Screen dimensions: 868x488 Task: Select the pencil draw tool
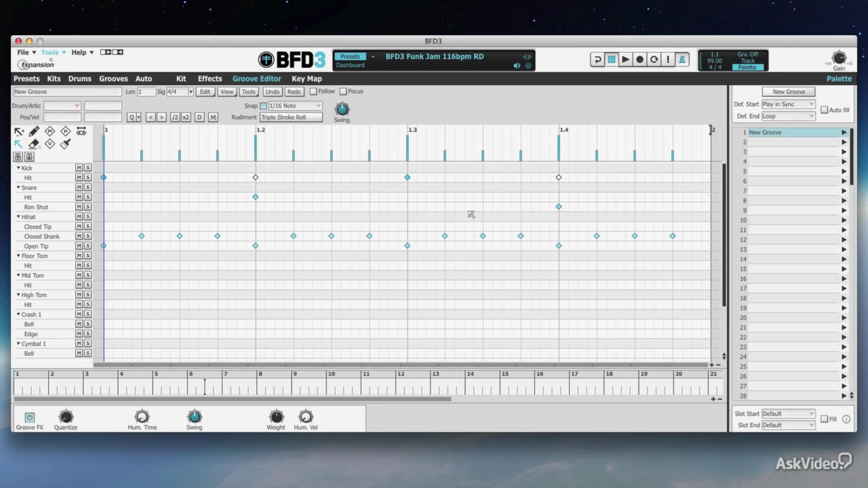pos(34,131)
